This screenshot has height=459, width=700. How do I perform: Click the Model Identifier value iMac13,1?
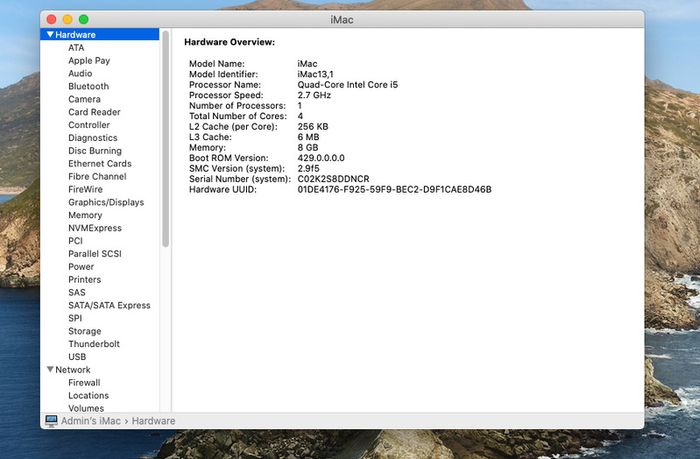coord(315,74)
